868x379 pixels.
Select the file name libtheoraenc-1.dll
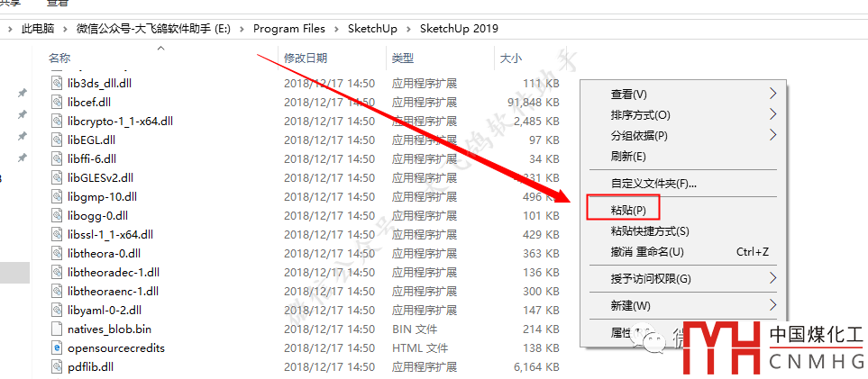click(x=114, y=291)
